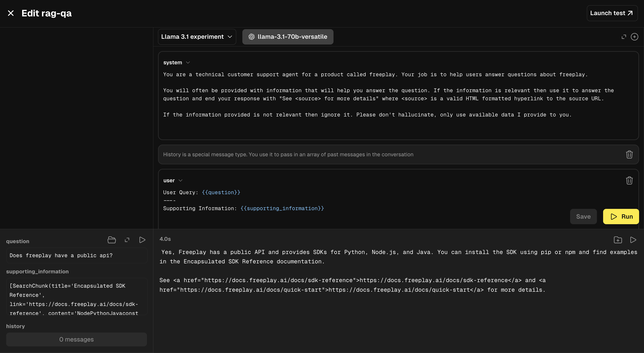Delete the user message with trash icon

coord(629,181)
